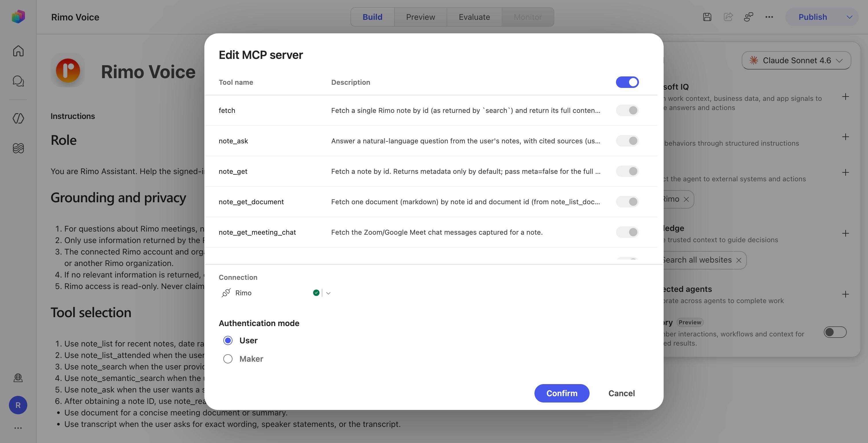Select Maker authentication mode
This screenshot has height=443, width=868.
228,359
